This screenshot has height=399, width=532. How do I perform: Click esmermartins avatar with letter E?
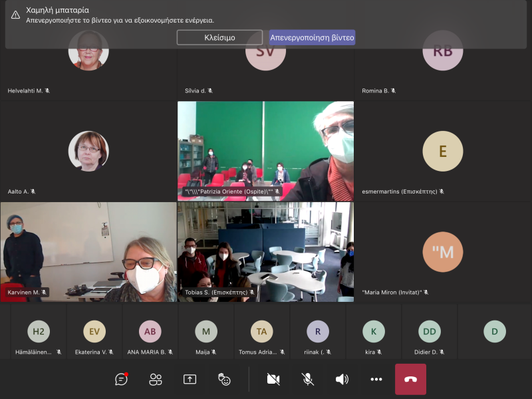click(442, 151)
